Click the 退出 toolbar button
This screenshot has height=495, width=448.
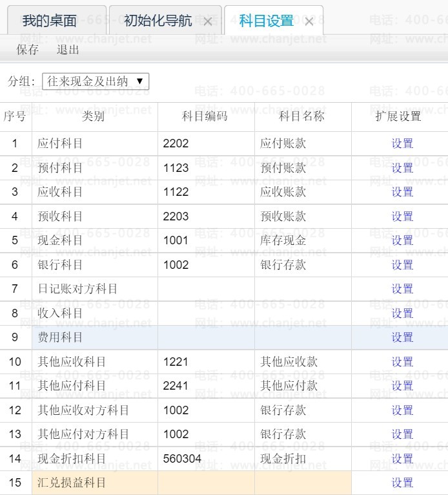tap(68, 50)
